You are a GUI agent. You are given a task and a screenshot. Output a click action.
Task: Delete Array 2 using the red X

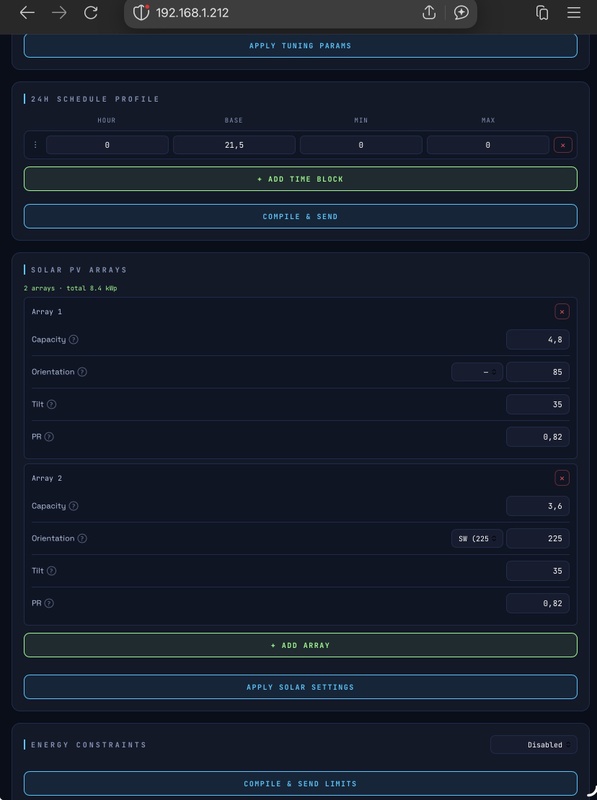pos(562,478)
